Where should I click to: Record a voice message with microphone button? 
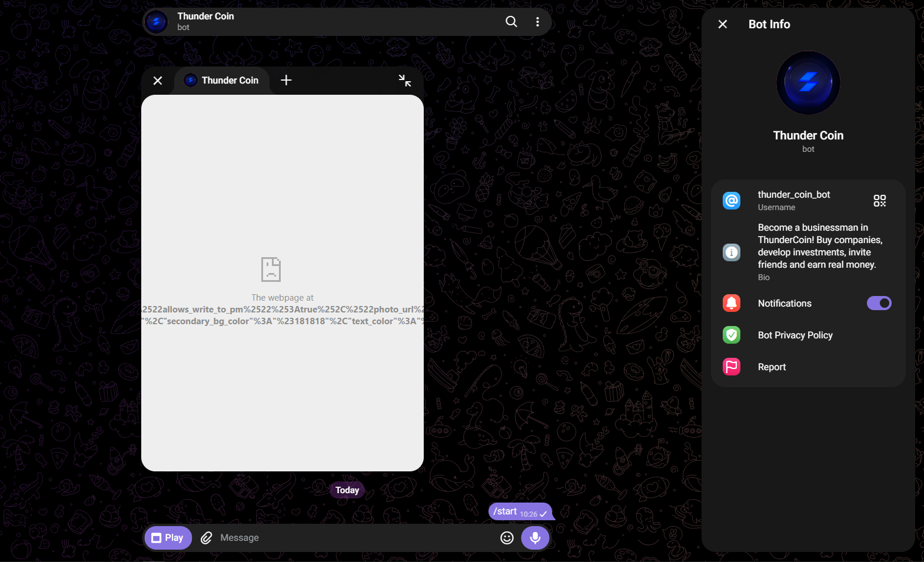tap(535, 538)
